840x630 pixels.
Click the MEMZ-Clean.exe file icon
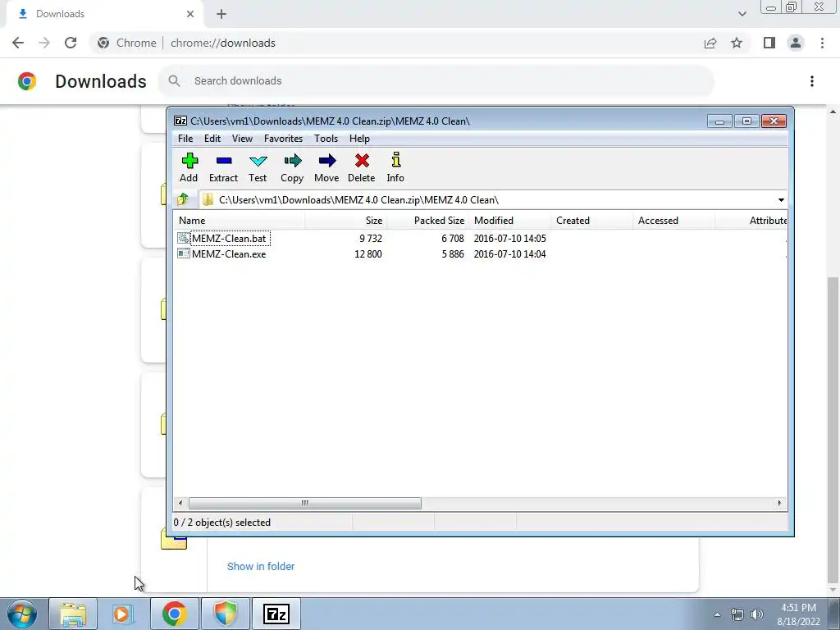coord(183,253)
